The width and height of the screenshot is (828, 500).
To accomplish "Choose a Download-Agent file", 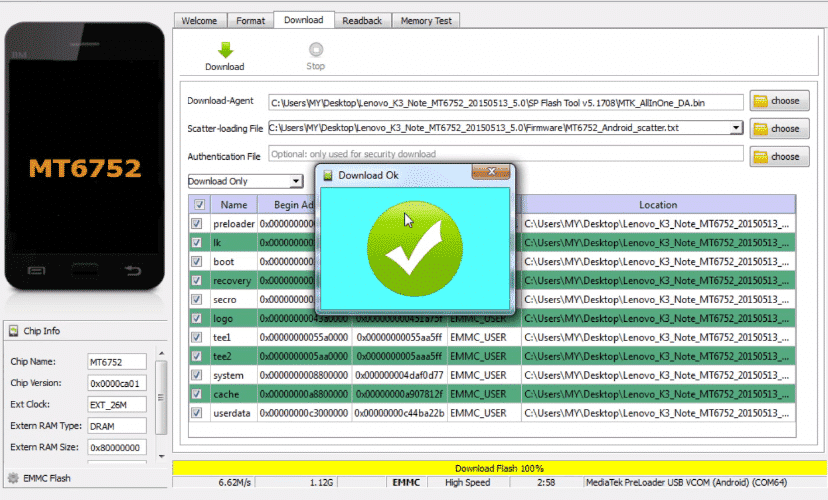I will click(x=779, y=101).
